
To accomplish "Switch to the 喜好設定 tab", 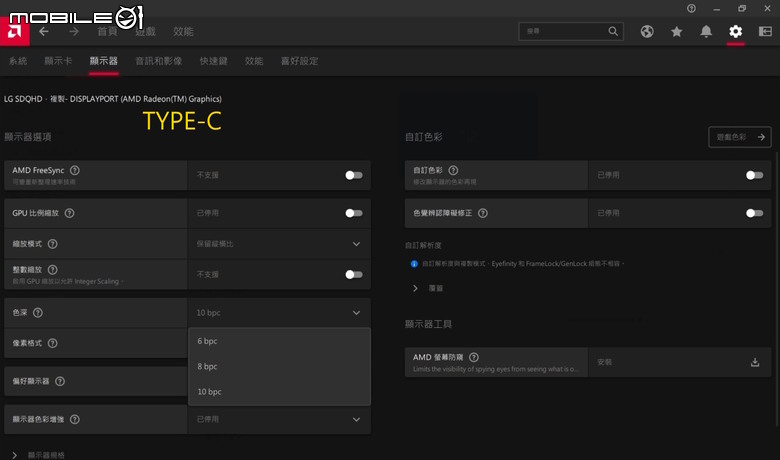I will coord(299,61).
